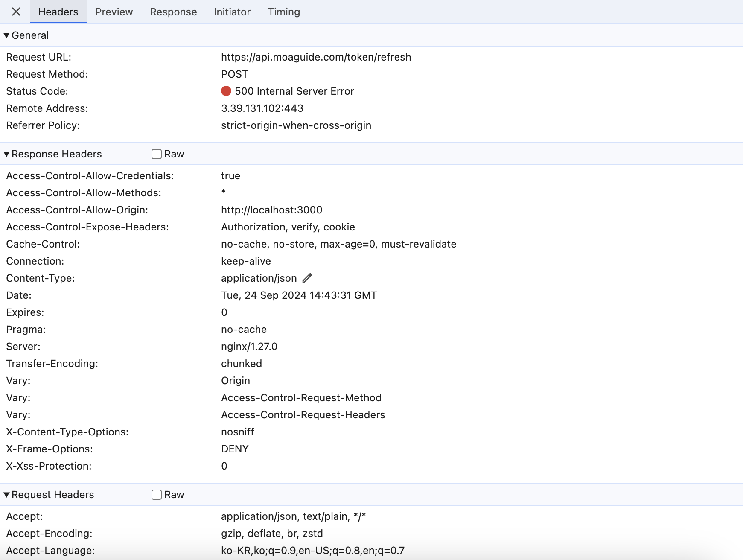Click the DENY X-Frame-Options value

click(x=235, y=449)
